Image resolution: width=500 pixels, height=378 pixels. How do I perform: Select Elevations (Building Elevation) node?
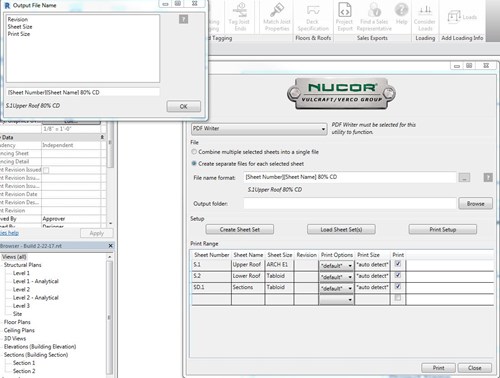pos(40,347)
